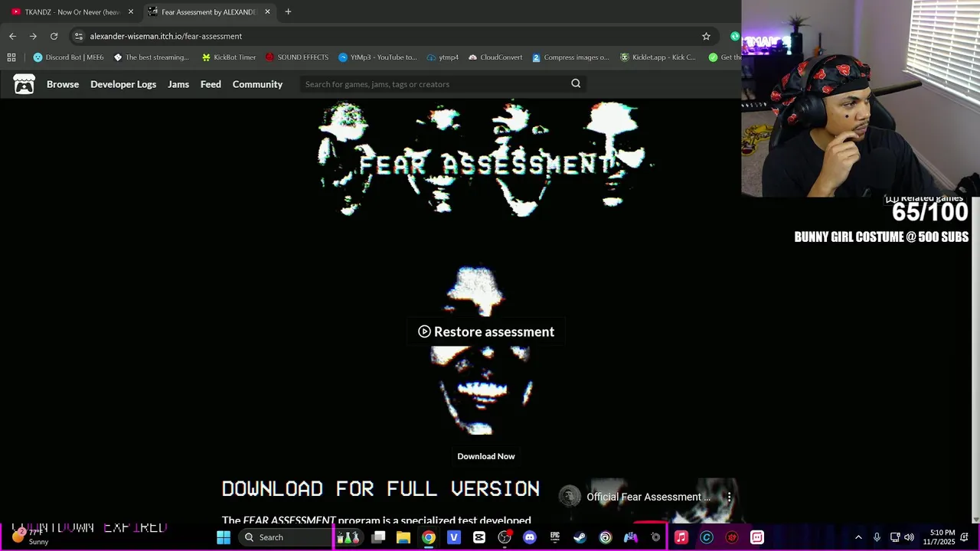Click the YouTube channel avatar on video embed
The height and width of the screenshot is (551, 980).
(569, 497)
